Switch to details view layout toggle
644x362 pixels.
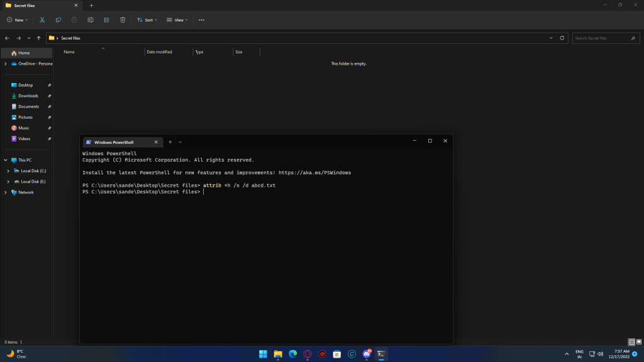click(631, 342)
